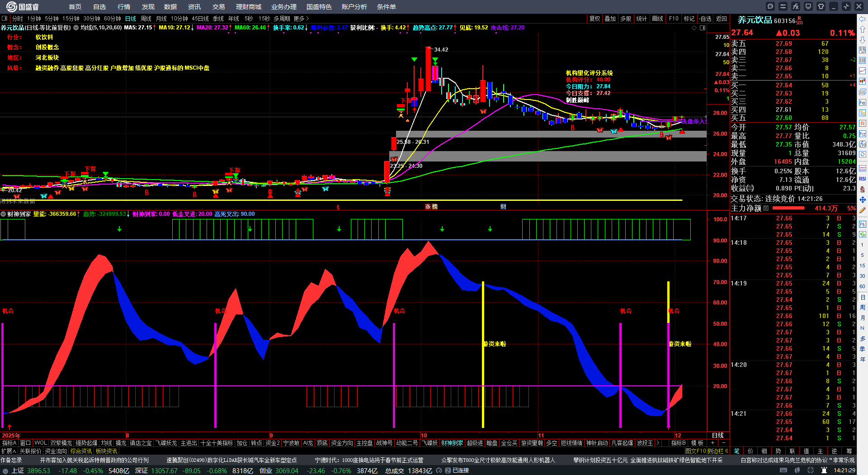The width and height of the screenshot is (868, 475).
Task: Click the -自选 remove favorite button
Action: [705, 19]
